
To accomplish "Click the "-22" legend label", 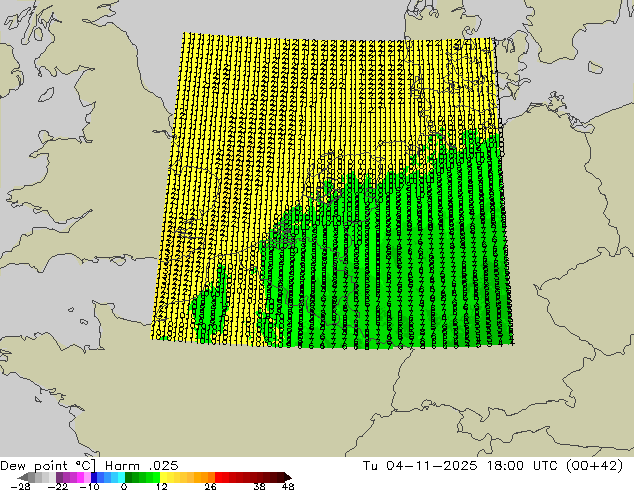I will coord(58,486).
